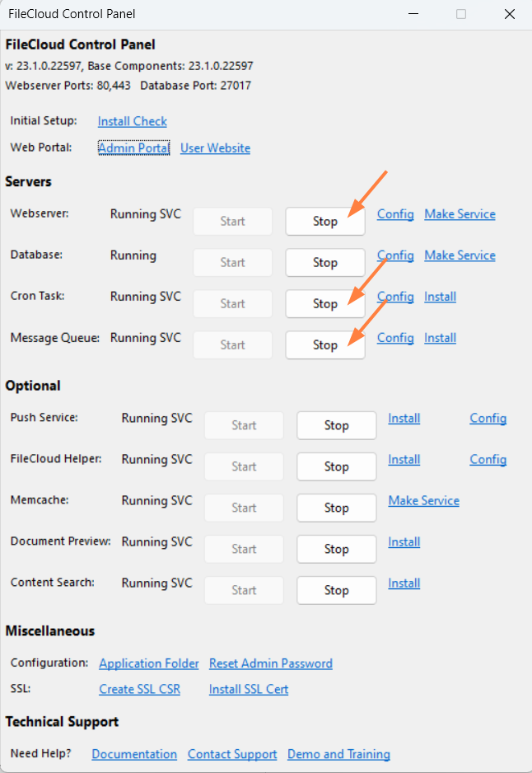
Task: Stop the Memcache service
Action: coord(336,508)
